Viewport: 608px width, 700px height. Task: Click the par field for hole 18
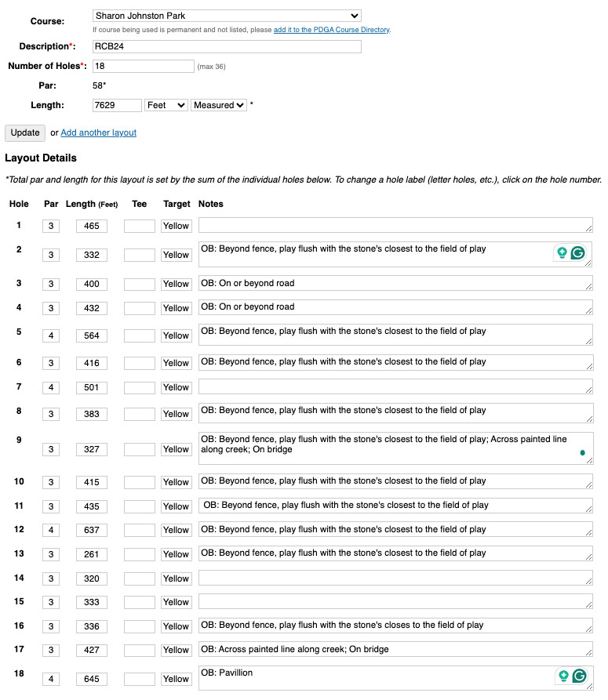pyautogui.click(x=51, y=679)
